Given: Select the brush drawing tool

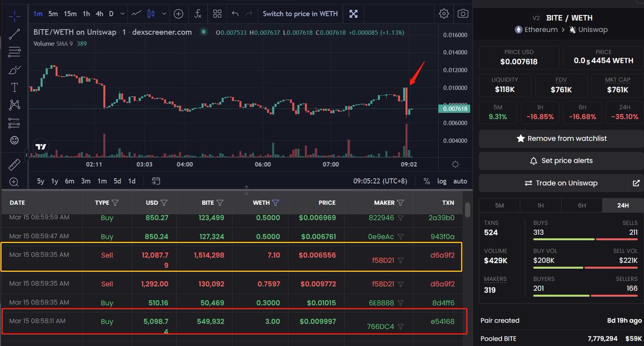Looking at the screenshot, I should (x=14, y=70).
